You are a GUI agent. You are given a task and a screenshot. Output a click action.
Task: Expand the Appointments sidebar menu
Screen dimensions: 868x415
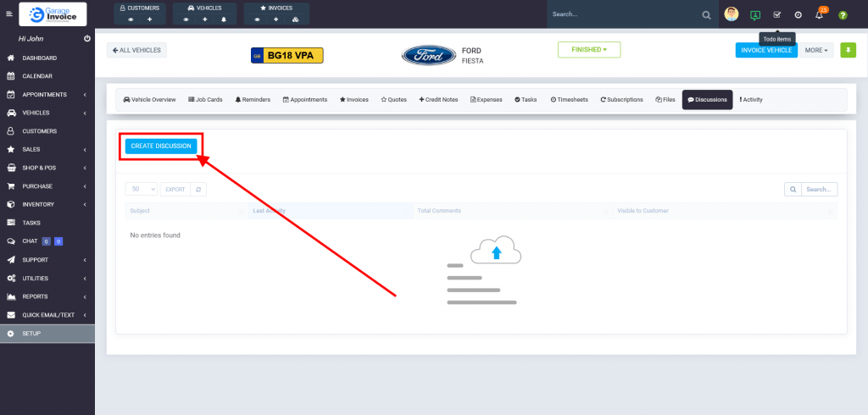47,95
